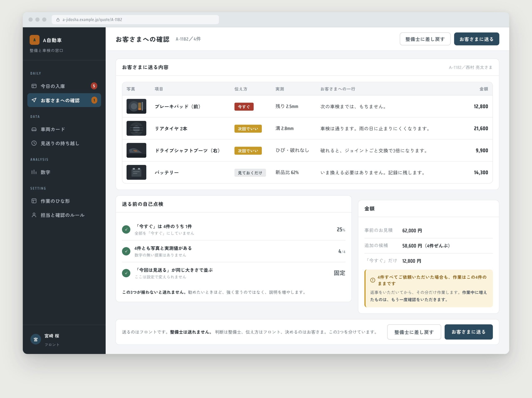
Task: Click the bottom 整備士に差し戻す button
Action: [x=414, y=332]
